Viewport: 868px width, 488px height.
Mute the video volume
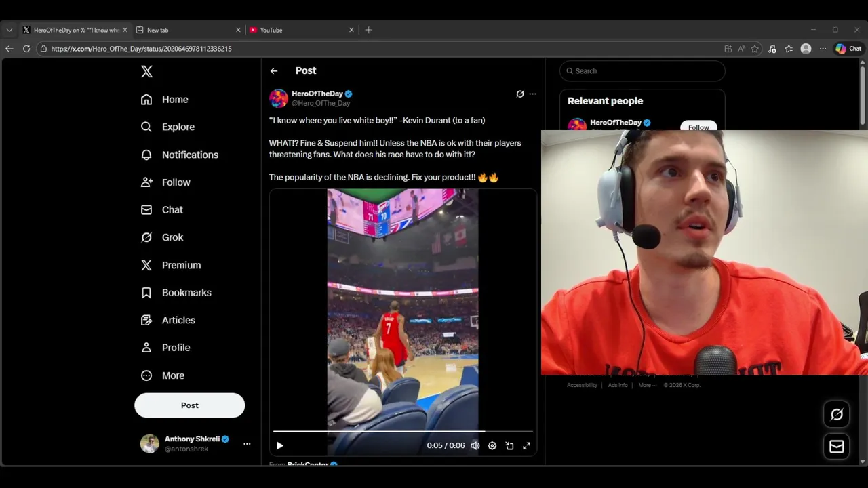475,445
